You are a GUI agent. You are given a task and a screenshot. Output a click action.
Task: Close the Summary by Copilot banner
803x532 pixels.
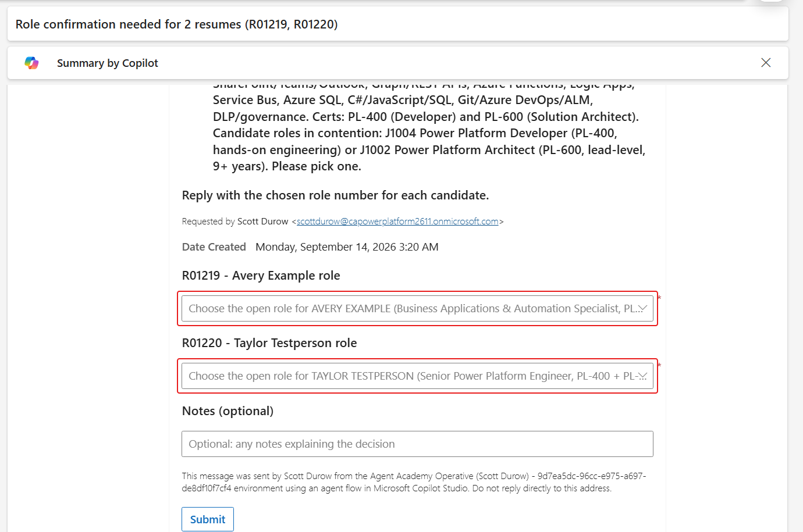pyautogui.click(x=766, y=63)
